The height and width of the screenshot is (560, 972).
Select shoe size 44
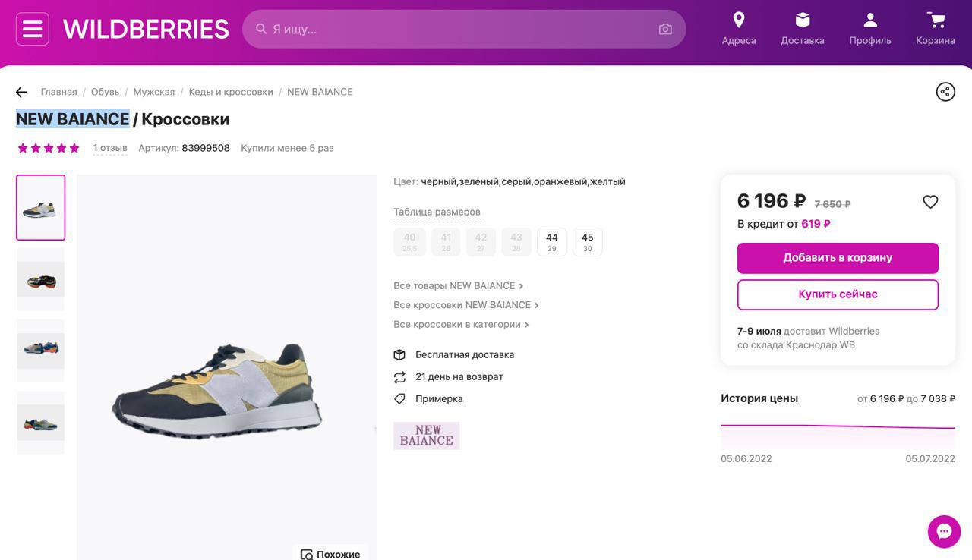coord(552,242)
